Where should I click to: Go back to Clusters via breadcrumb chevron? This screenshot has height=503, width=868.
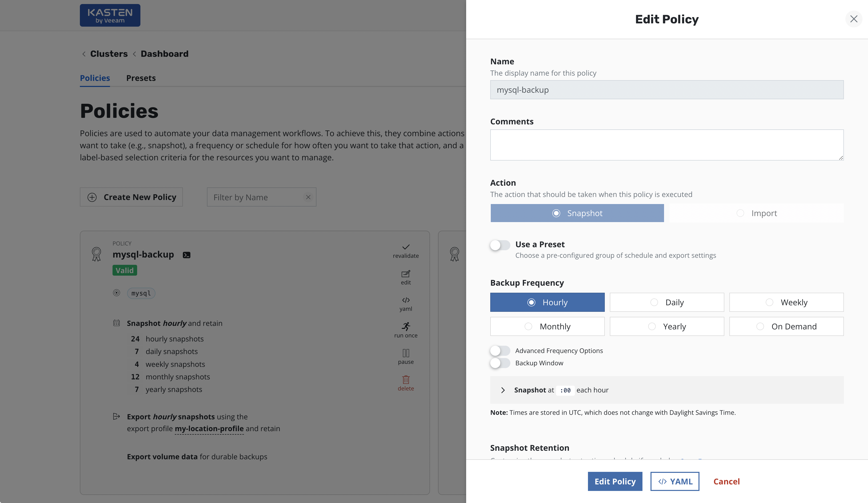coord(84,54)
